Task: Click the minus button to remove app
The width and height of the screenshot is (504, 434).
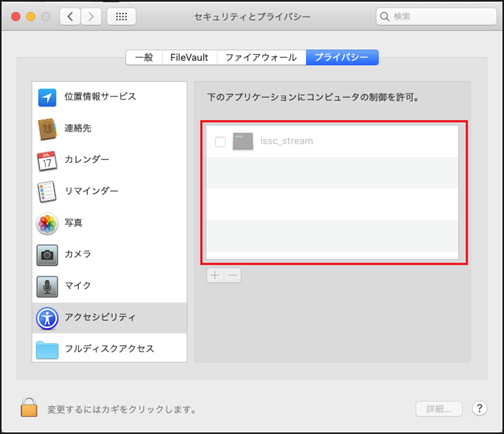Action: (x=233, y=275)
